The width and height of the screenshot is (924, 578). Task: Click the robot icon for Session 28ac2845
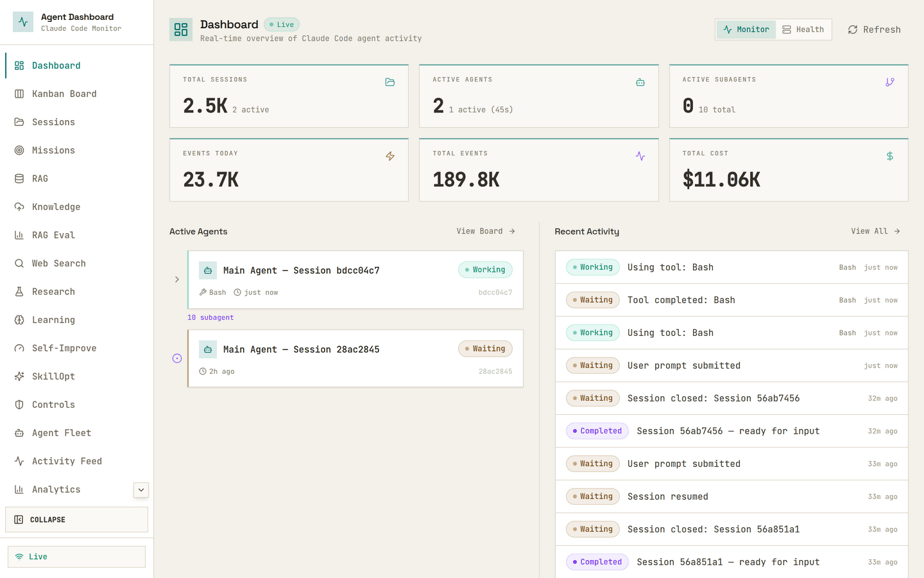[x=208, y=349]
